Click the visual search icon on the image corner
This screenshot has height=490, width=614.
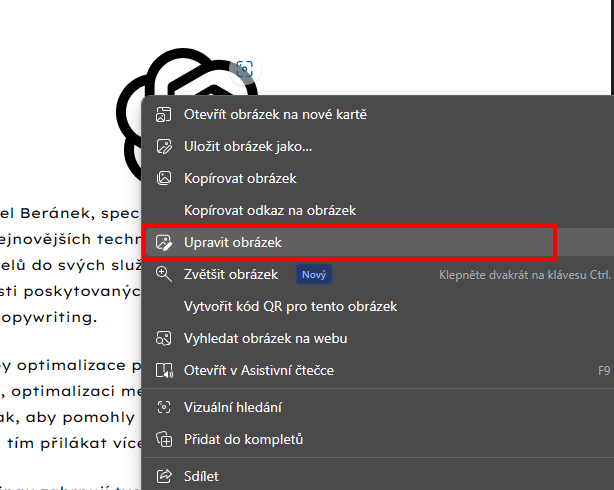243,70
